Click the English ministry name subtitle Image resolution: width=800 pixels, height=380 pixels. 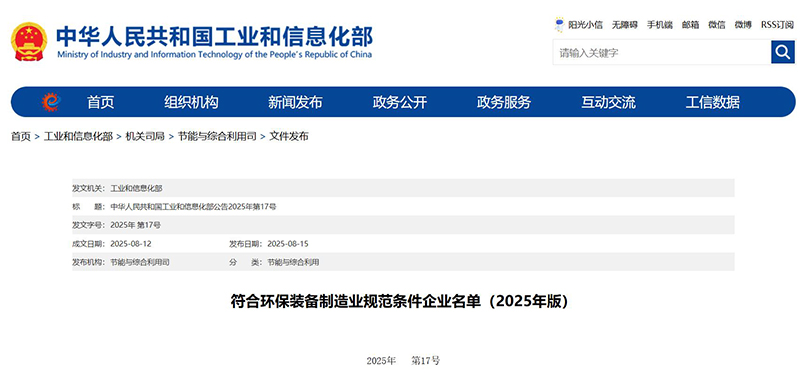tap(215, 55)
